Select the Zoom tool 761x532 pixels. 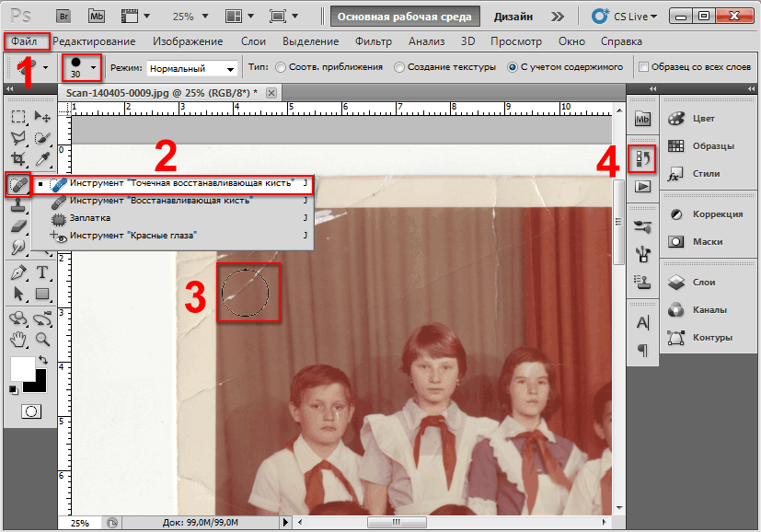tap(42, 340)
